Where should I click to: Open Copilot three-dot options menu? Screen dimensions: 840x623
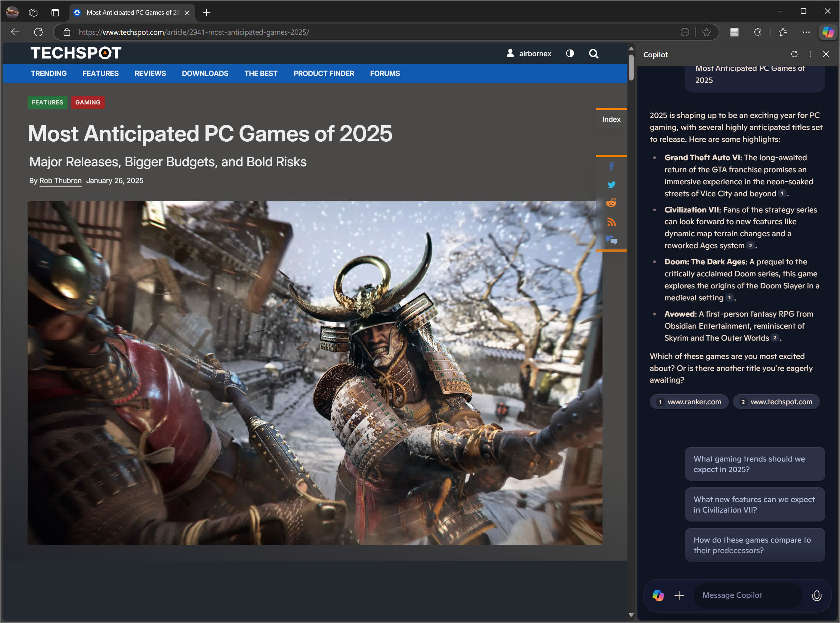point(810,54)
